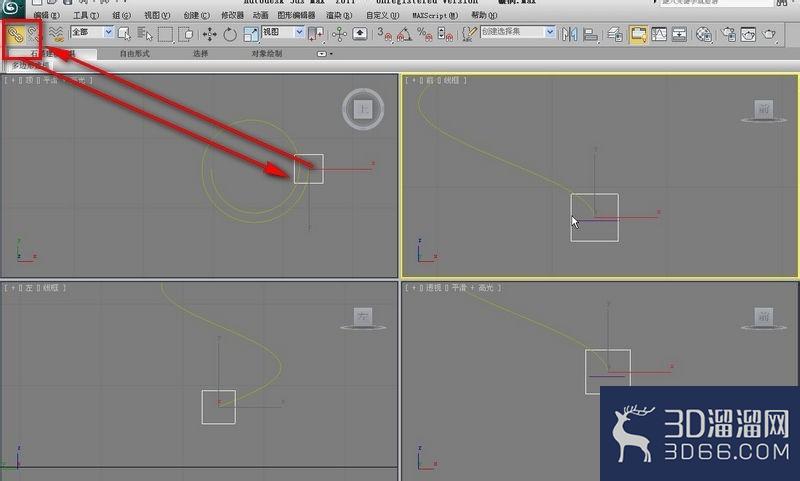Open the 编辑(E) menu
Image resolution: width=800 pixels, height=481 pixels.
(46, 15)
